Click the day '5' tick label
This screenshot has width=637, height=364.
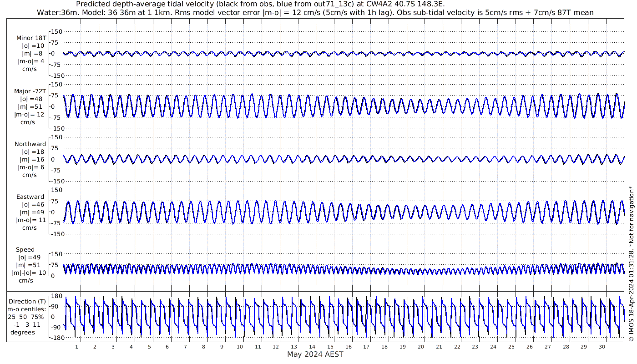(149, 347)
